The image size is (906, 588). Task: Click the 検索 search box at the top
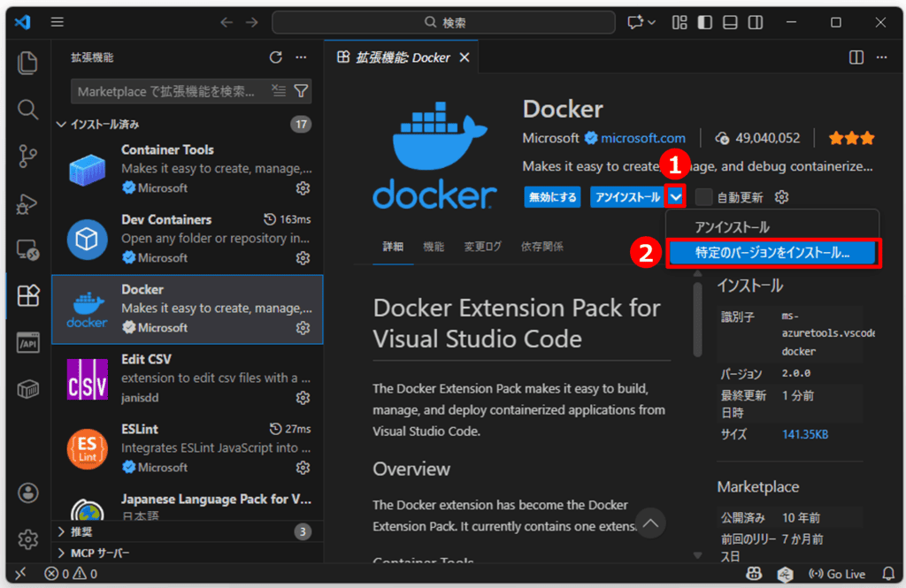pos(444,21)
